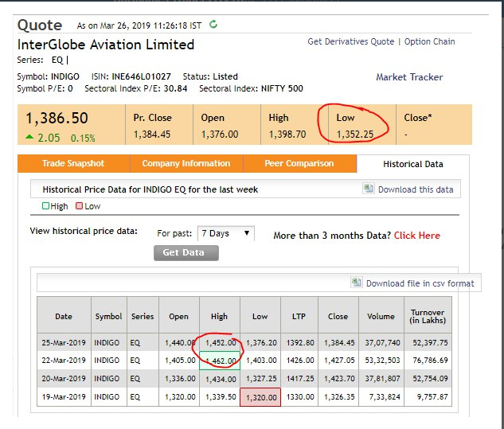
Task: Click Download file in csv format link
Action: [420, 283]
